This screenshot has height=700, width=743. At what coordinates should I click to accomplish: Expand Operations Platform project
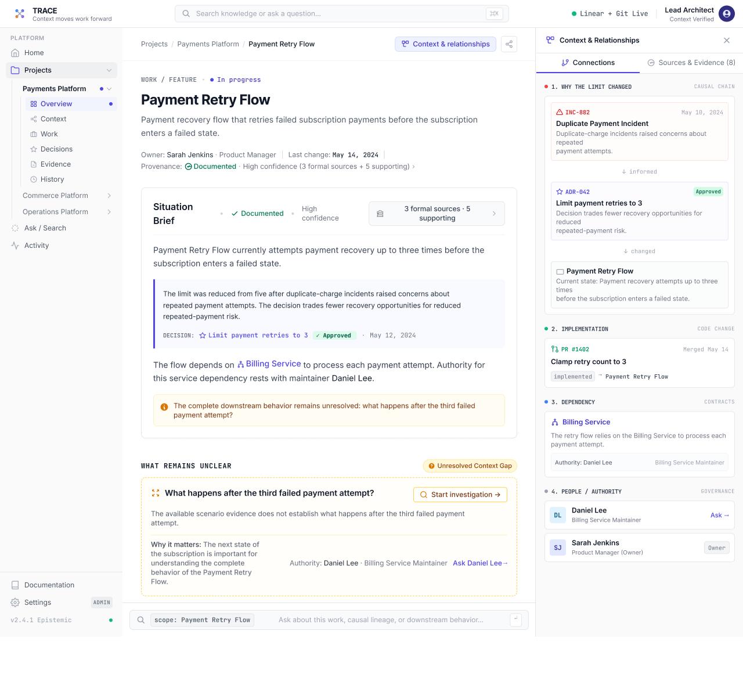[109, 212]
